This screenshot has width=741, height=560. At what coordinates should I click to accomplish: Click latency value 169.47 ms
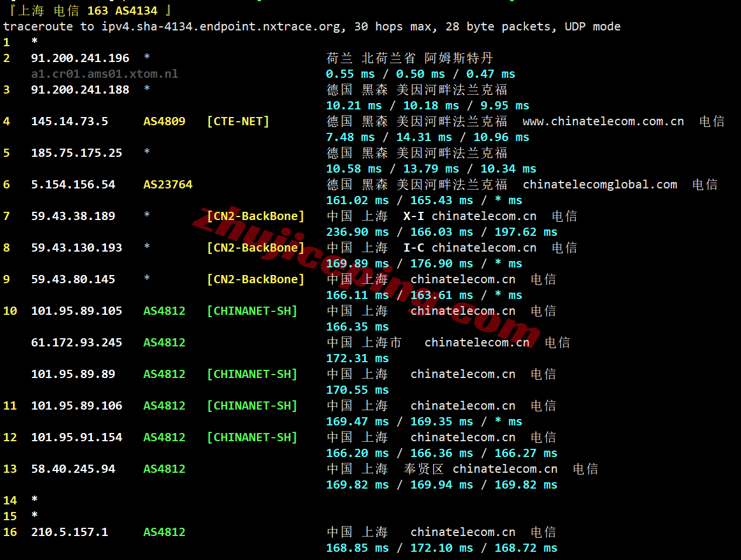tap(358, 421)
